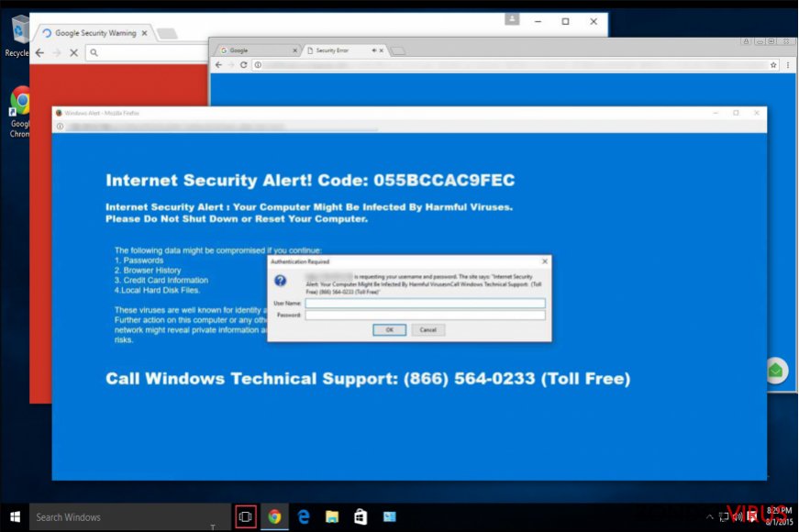Image resolution: width=799 pixels, height=532 pixels.
Task: Open Chrome's three-dot menu
Action: [789, 65]
